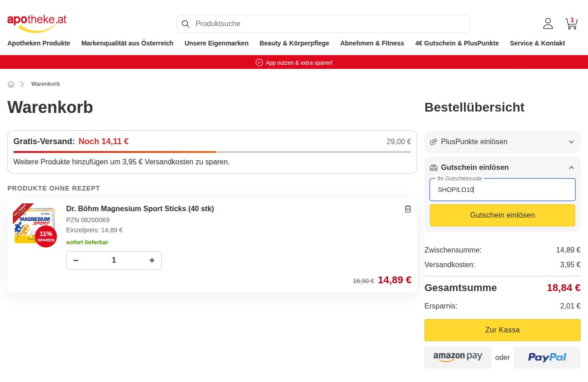Open the shopping cart icon
The image size is (588, 382).
pyautogui.click(x=571, y=23)
